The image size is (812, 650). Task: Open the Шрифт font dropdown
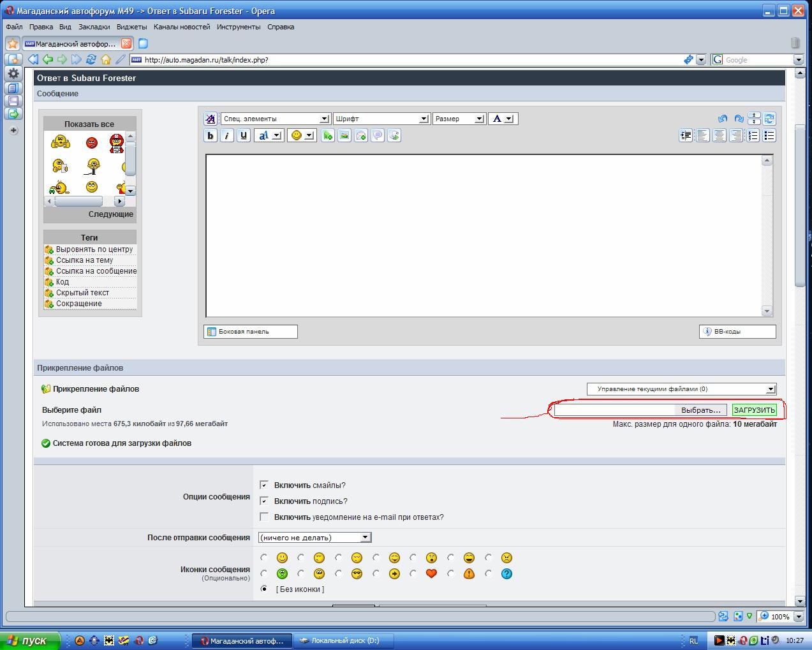point(381,119)
